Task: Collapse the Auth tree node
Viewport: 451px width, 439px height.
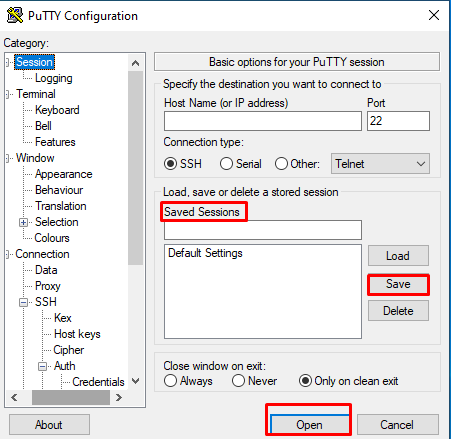Action: pos(42,366)
